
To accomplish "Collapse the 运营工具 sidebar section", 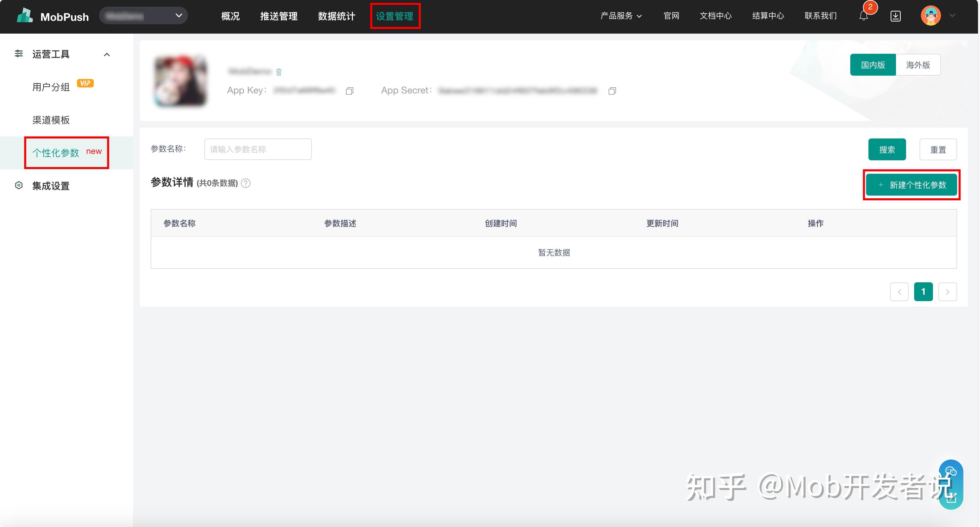I will point(107,54).
